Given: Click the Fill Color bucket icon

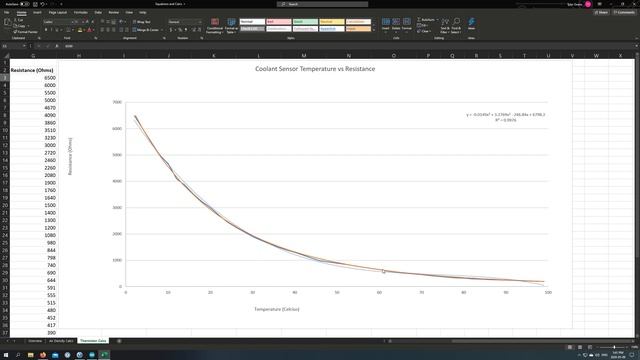Looking at the screenshot, I should coord(80,30).
